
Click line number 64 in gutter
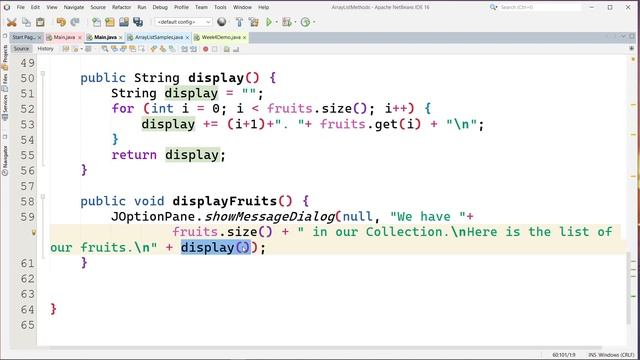click(27, 309)
